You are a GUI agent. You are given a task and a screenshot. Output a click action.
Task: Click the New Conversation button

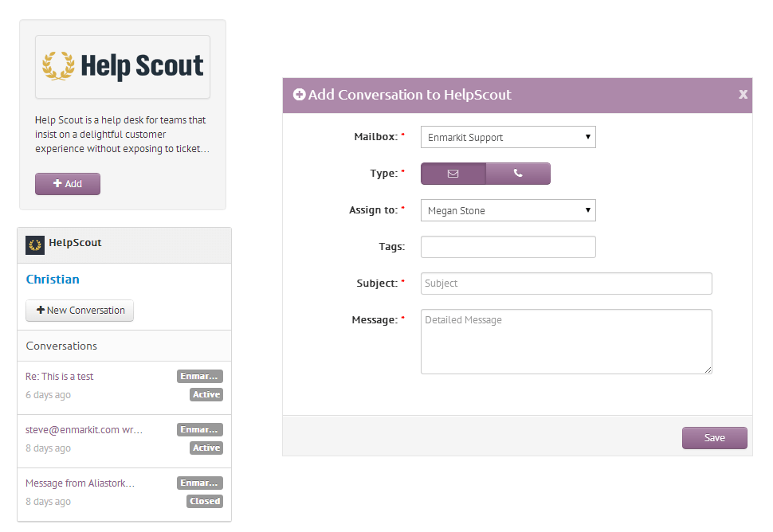tap(79, 311)
